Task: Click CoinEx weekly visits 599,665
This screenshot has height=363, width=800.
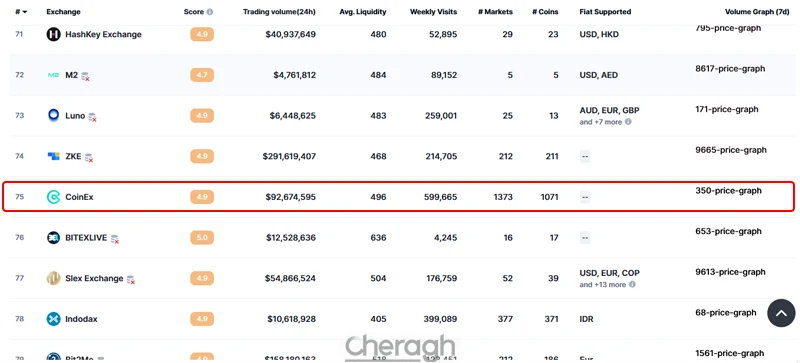Action: 441,197
